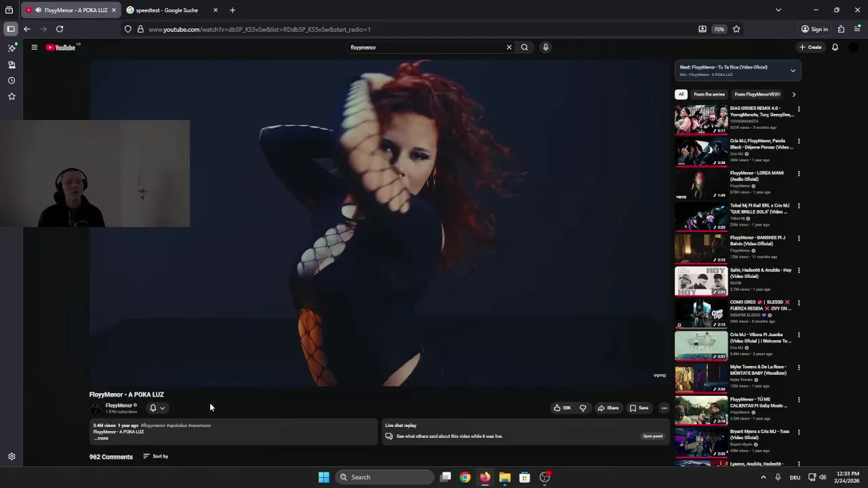
Task: Open sidebar synced tabs icon
Action: click(x=12, y=65)
